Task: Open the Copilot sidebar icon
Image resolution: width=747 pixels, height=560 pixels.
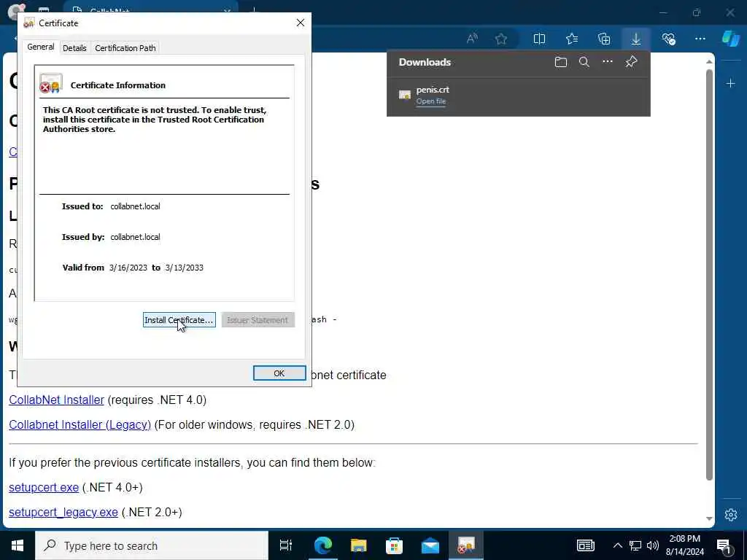Action: tap(730, 38)
